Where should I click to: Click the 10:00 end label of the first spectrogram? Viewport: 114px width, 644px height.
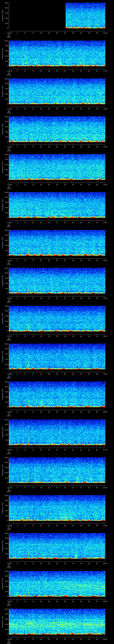105,33
